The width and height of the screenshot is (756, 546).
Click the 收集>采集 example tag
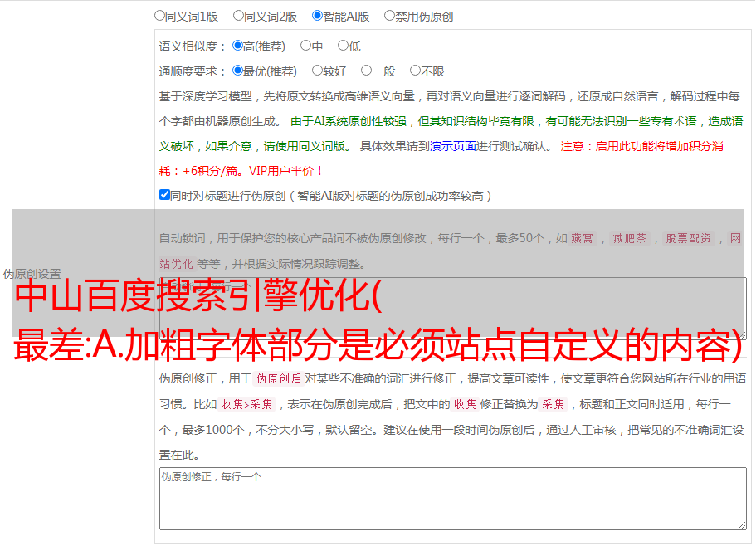(x=246, y=404)
